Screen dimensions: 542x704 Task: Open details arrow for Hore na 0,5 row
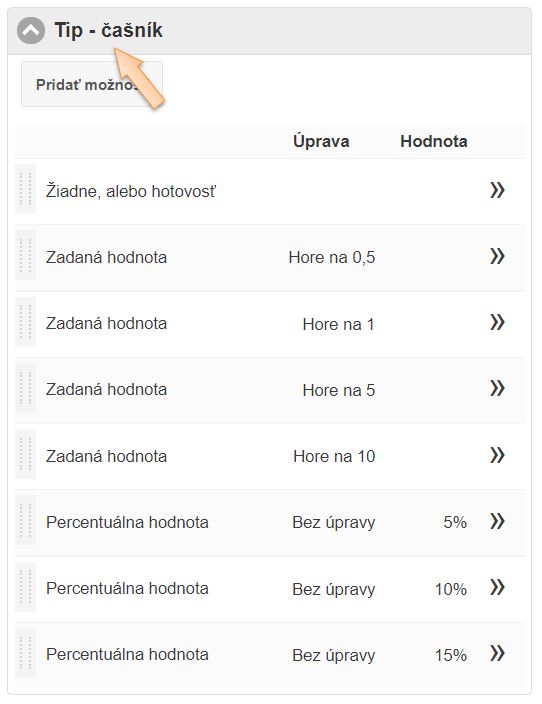coord(497,256)
